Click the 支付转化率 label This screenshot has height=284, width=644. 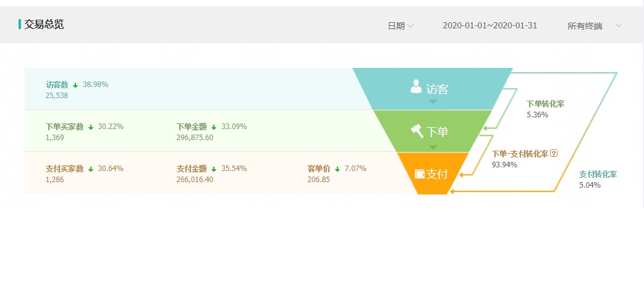coord(598,175)
